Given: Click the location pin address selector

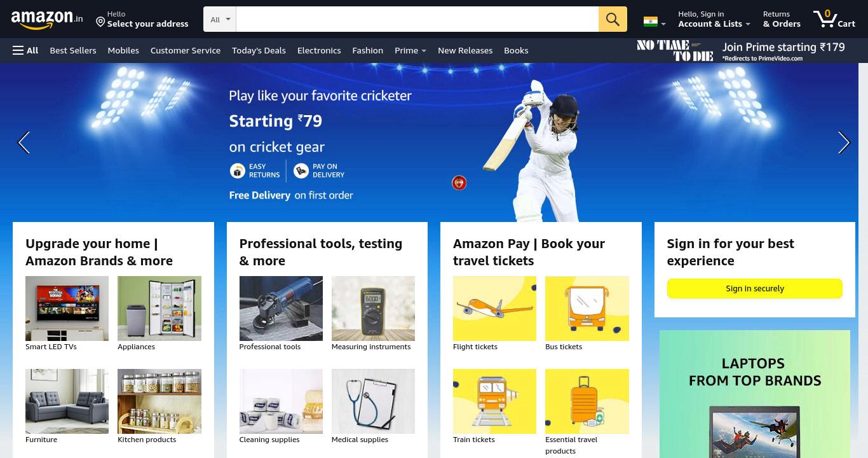Looking at the screenshot, I should 142,19.
